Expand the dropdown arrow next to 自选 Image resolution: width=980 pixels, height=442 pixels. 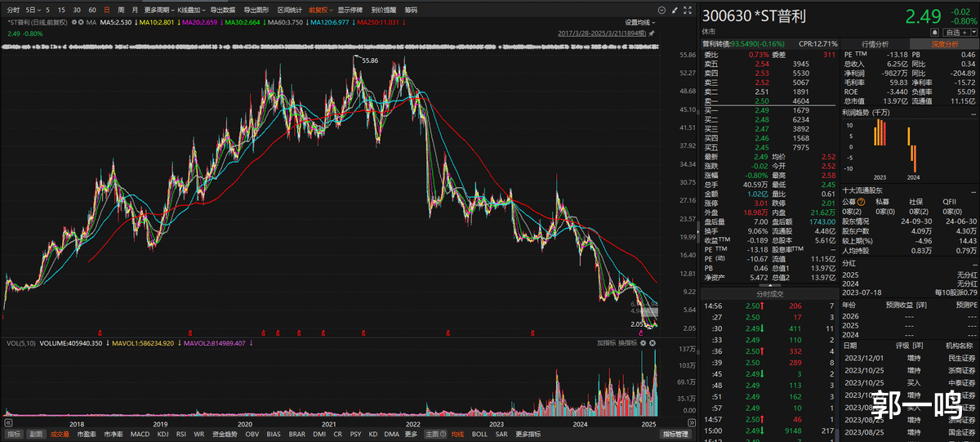point(974,32)
